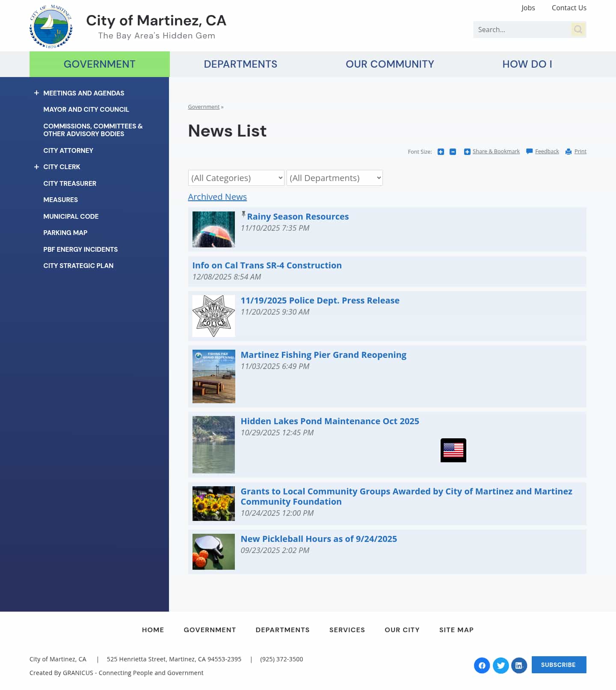Click the Government footer link
This screenshot has width=616, height=690.
[x=210, y=630]
